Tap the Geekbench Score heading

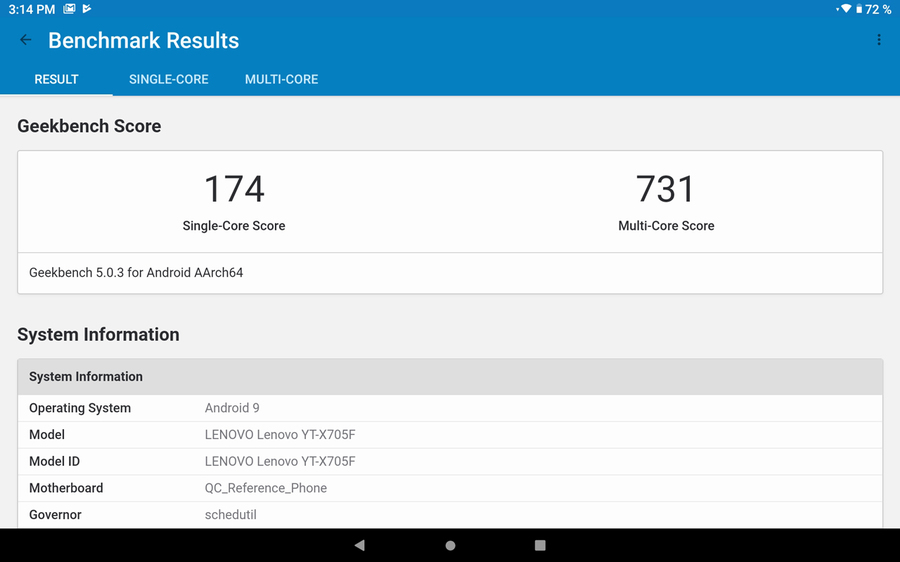point(89,126)
